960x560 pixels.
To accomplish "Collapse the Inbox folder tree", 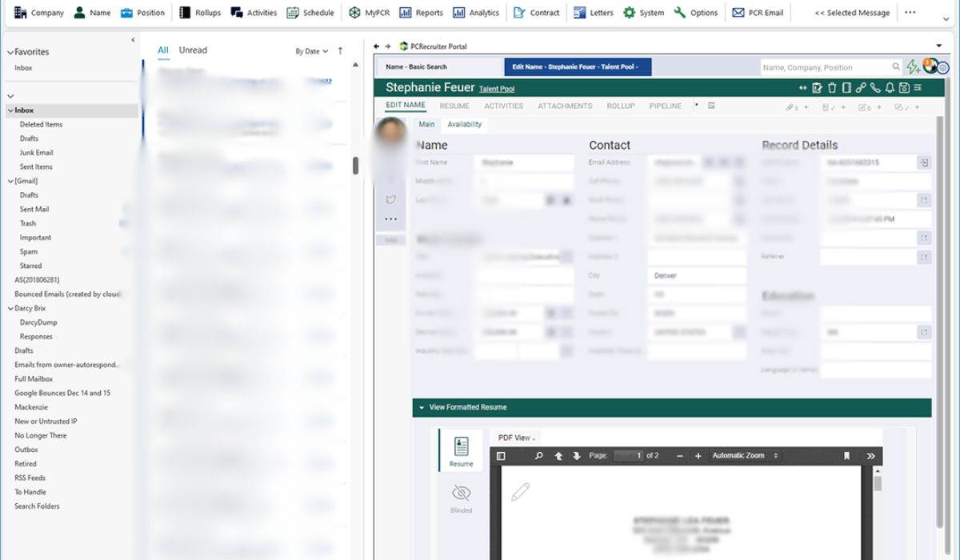I will (x=10, y=110).
